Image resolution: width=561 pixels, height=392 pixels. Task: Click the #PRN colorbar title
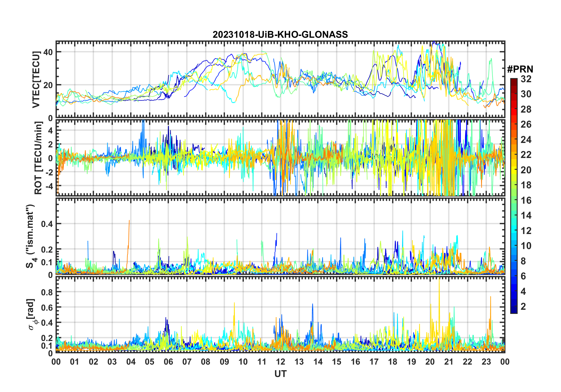[520, 69]
